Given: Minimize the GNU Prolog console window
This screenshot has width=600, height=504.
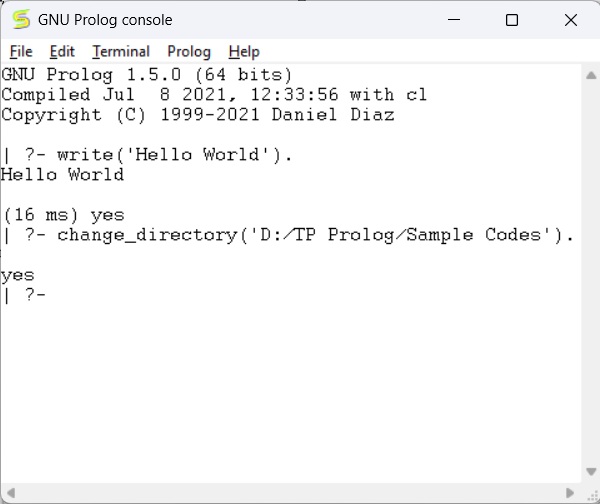Looking at the screenshot, I should pyautogui.click(x=455, y=20).
